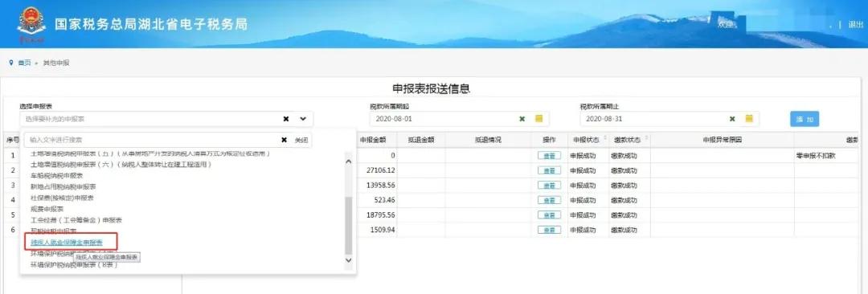Choose 社保费(按核定)申报表 in the list
The height and width of the screenshot is (294, 868).
(x=62, y=198)
